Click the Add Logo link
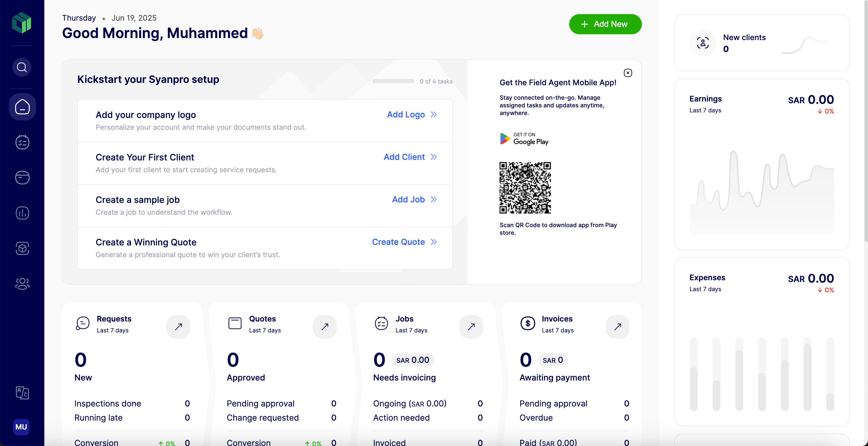The width and height of the screenshot is (868, 446). [x=406, y=114]
